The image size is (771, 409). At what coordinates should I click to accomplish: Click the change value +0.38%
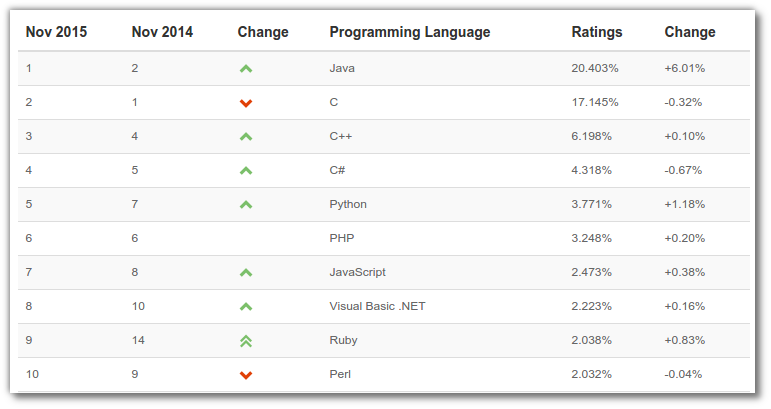point(684,272)
